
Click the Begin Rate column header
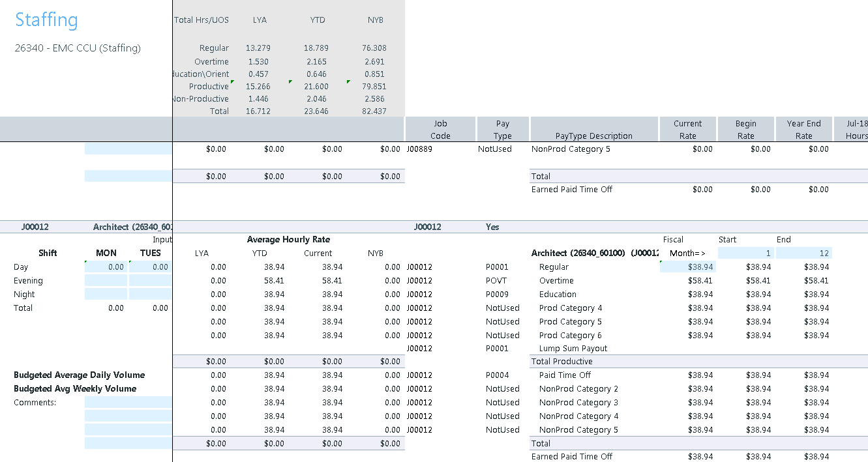click(746, 130)
